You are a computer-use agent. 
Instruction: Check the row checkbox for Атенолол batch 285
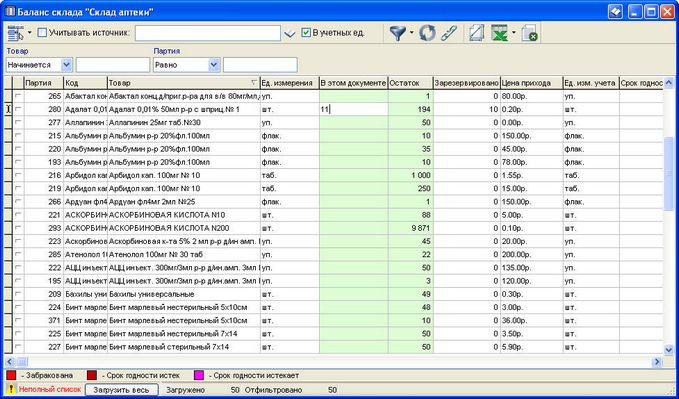click(x=18, y=254)
